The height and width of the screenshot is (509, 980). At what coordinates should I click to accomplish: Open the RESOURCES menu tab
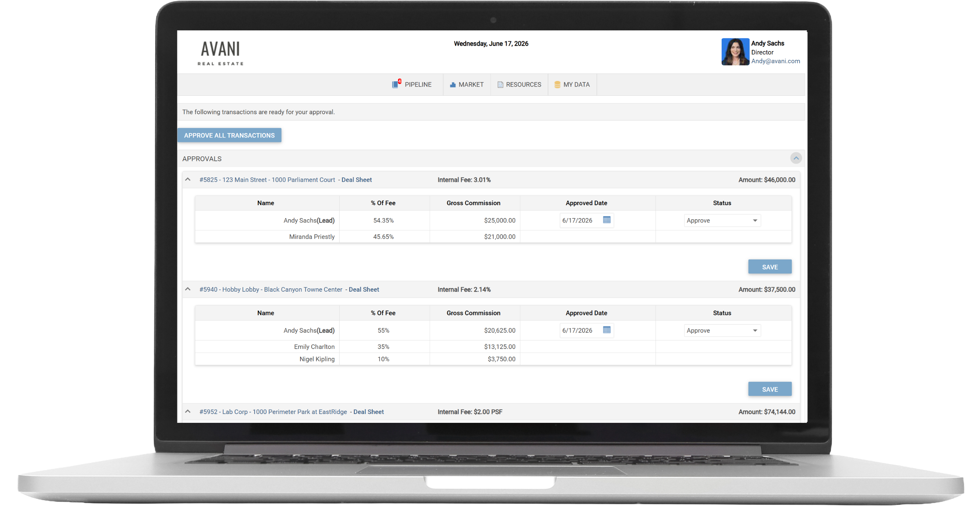point(519,84)
